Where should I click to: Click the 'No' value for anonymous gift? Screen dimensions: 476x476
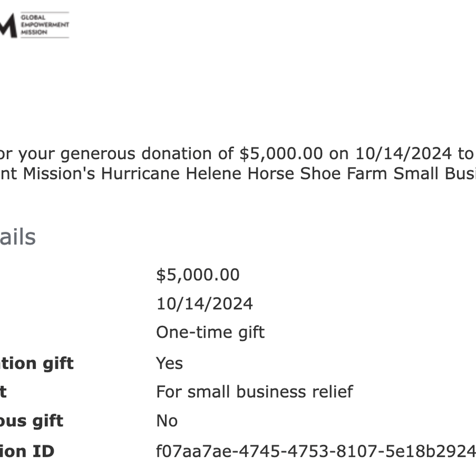[167, 421]
